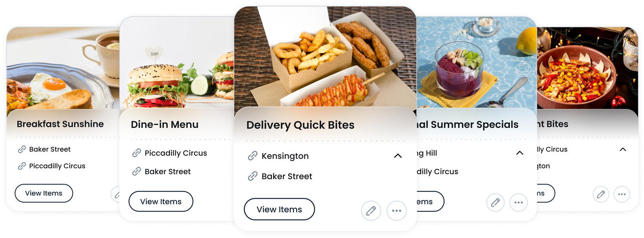Image resolution: width=644 pixels, height=238 pixels.
Task: Open more options on Delivery Quick Bites
Action: click(x=396, y=211)
